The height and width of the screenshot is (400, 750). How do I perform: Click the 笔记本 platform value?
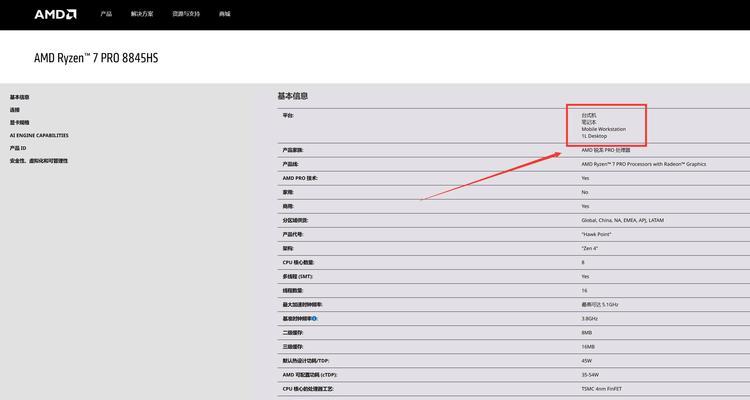coord(589,122)
